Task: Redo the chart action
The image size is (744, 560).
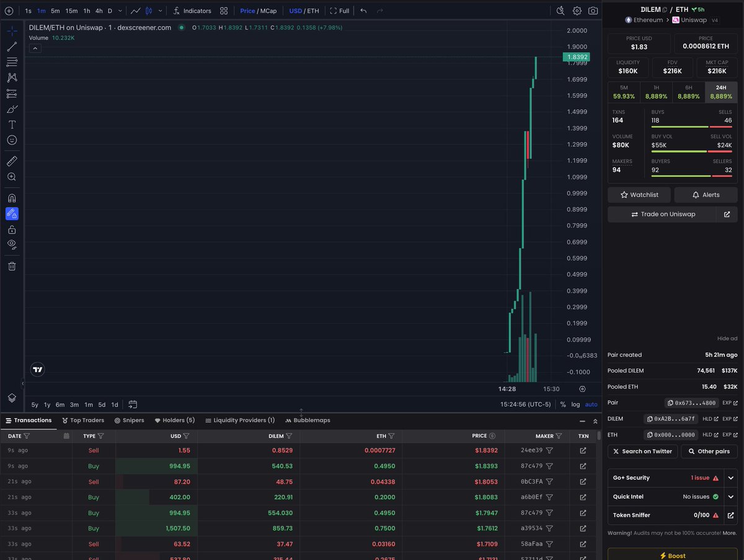Action: point(380,11)
